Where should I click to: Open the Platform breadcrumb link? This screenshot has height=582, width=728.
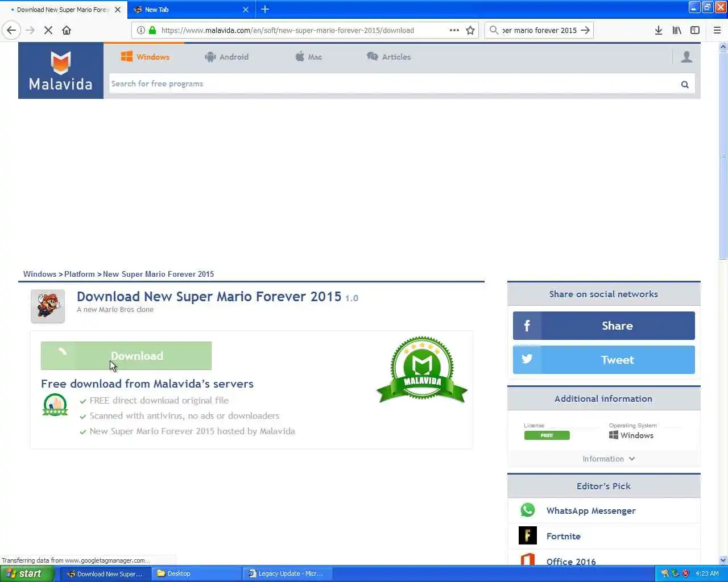pos(80,274)
